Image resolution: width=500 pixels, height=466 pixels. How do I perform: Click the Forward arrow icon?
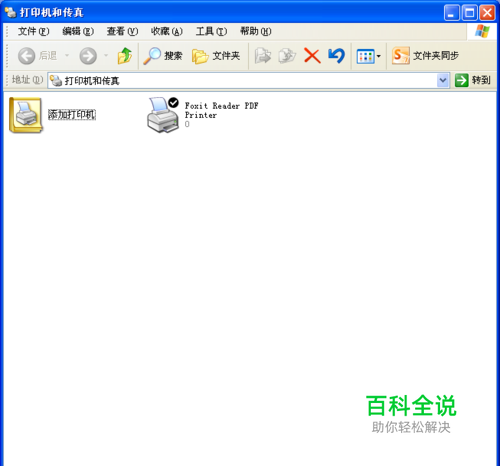(x=88, y=56)
